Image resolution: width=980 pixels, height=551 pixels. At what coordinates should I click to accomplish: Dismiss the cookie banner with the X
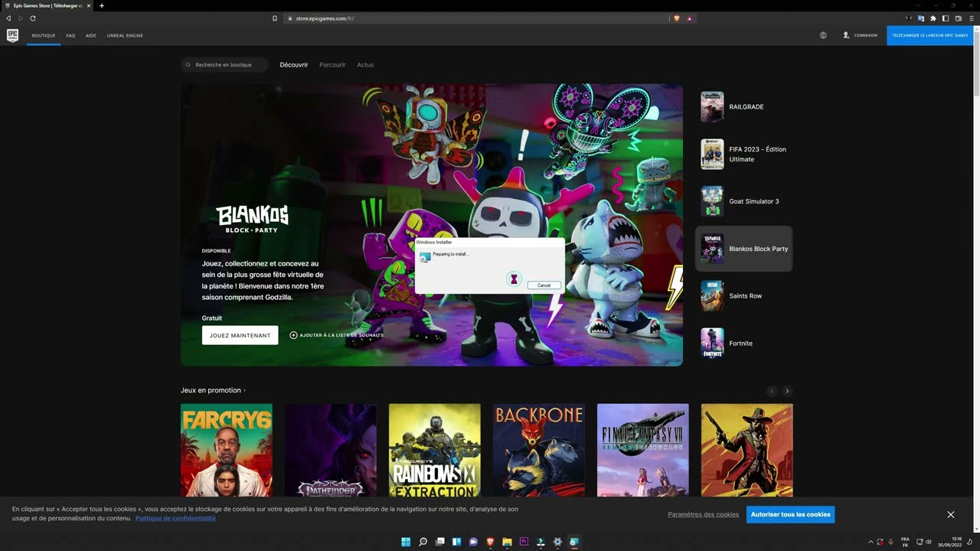point(951,515)
